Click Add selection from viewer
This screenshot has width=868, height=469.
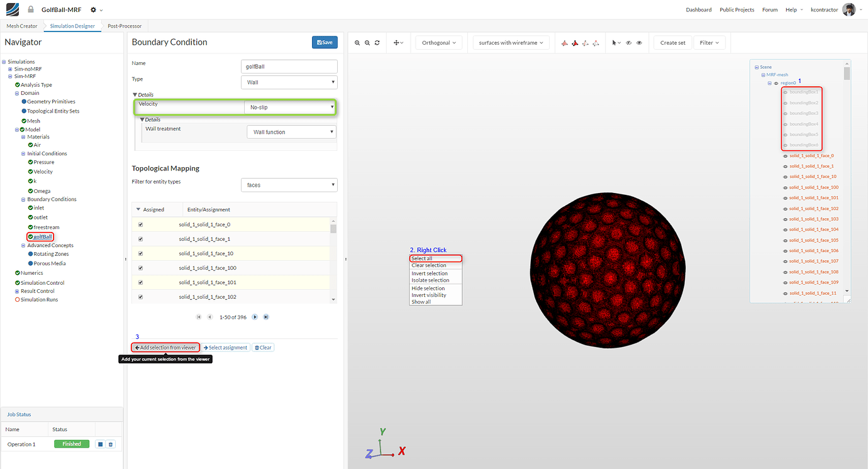point(165,347)
